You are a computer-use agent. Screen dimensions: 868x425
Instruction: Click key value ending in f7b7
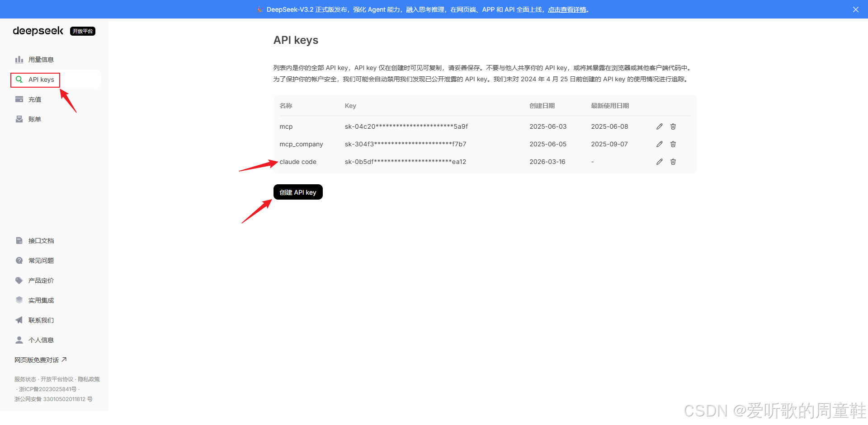pos(406,144)
